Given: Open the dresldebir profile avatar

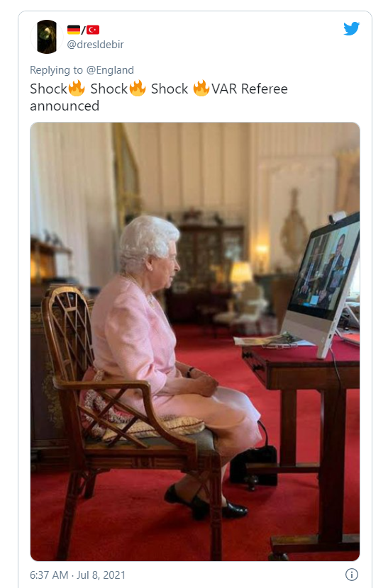Looking at the screenshot, I should coord(47,37).
